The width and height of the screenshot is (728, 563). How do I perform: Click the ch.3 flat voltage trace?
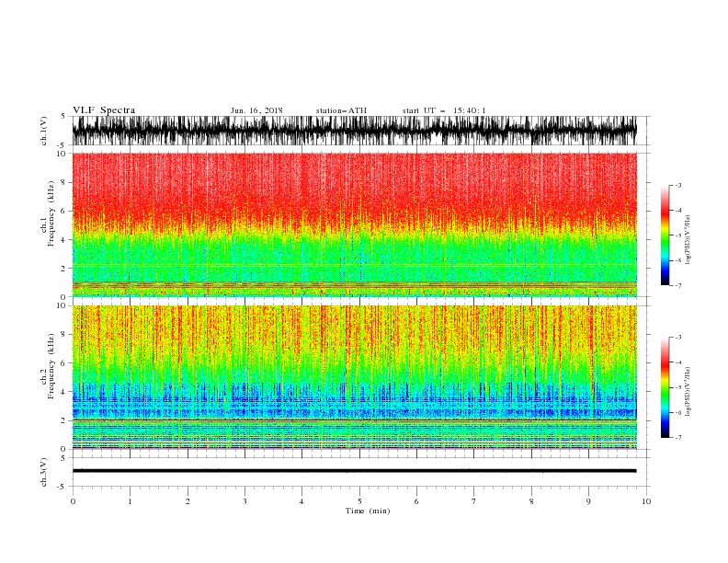click(354, 471)
